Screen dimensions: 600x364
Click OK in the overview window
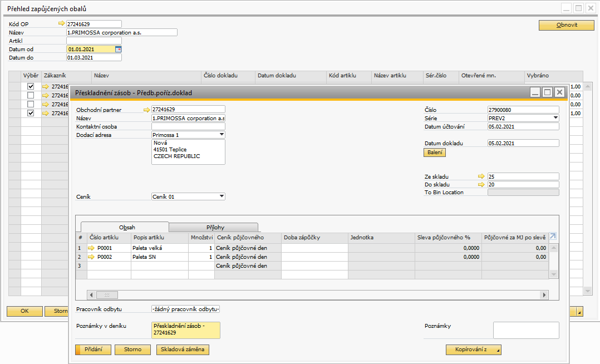[x=24, y=311]
